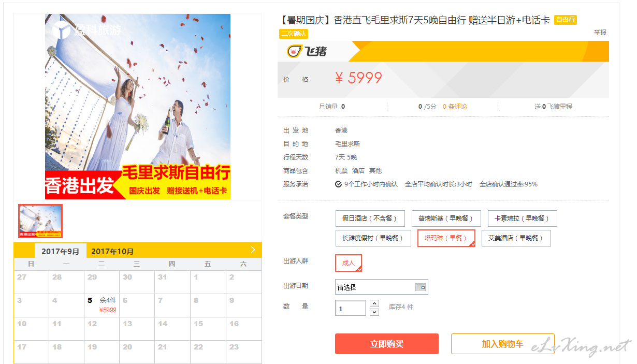Click the Fliggy pig logo icon
Screen dimensions: 637x364
point(295,51)
